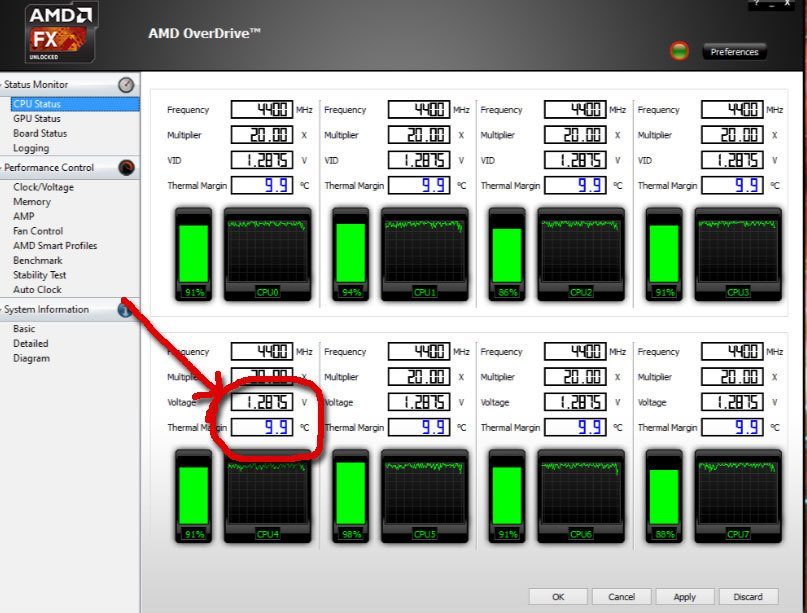Click the Cancel button
The height and width of the screenshot is (613, 807).
(621, 597)
